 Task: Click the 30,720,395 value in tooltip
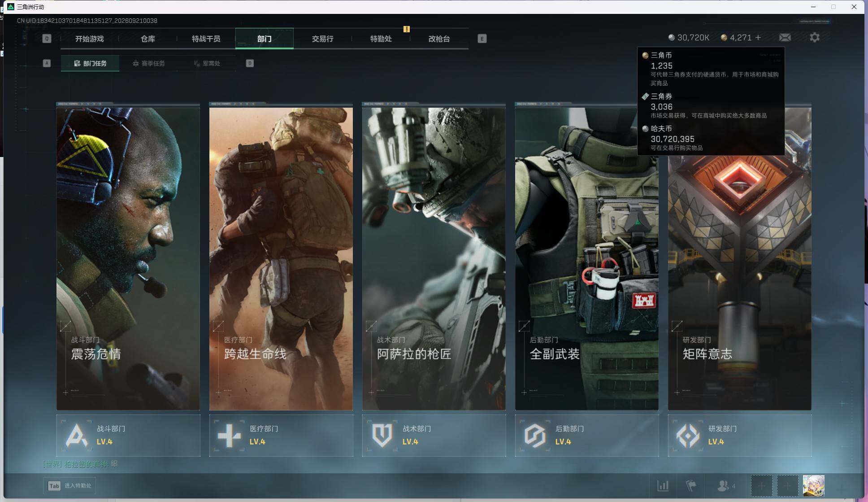[x=673, y=139]
